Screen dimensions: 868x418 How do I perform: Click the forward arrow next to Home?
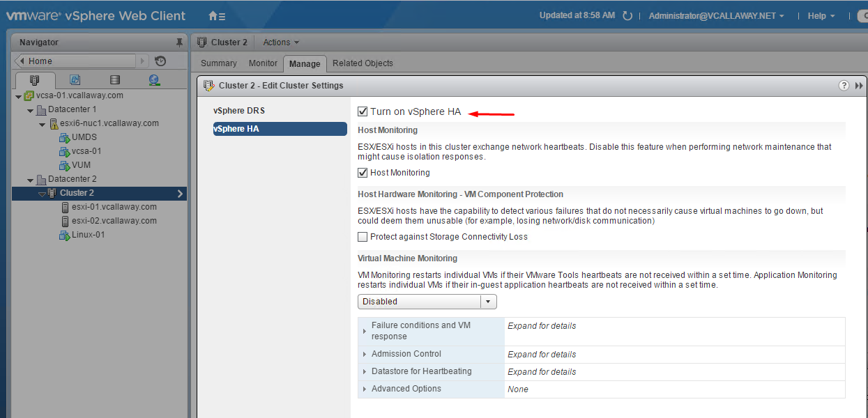[x=143, y=61]
